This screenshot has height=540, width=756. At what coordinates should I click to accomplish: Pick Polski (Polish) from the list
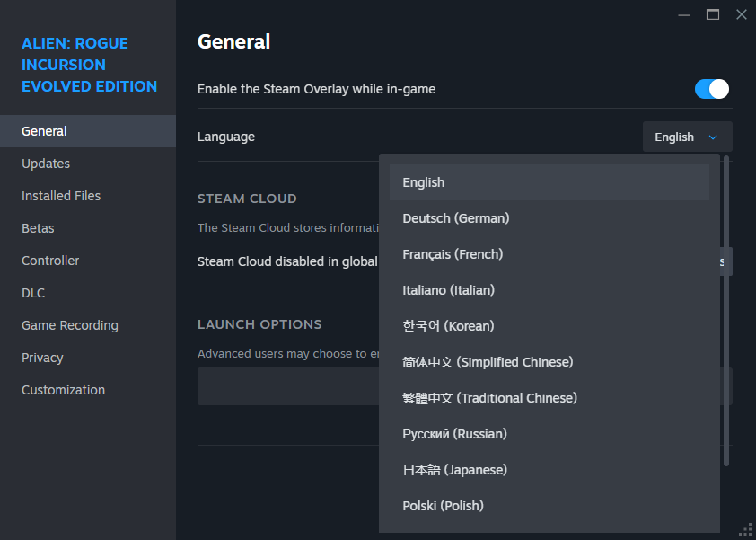pyautogui.click(x=549, y=506)
